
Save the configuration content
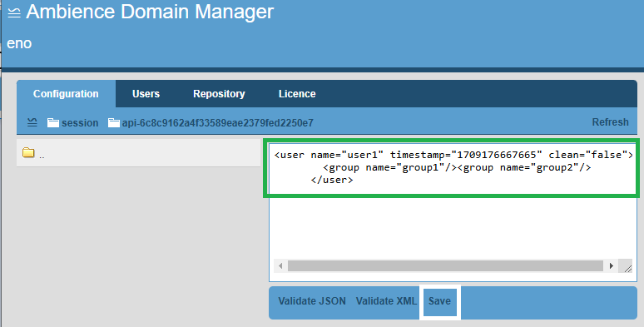(439, 301)
